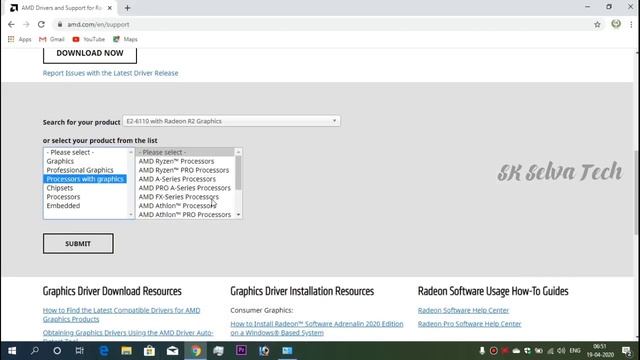The height and width of the screenshot is (360, 640).
Task: Choose AMD Ryzen™ PRO Processors
Action: (x=184, y=170)
